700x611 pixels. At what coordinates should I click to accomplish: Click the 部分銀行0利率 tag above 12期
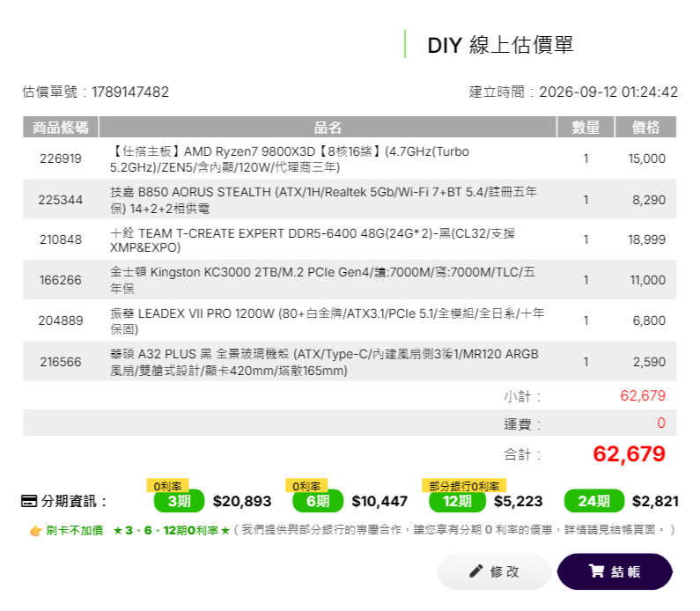click(x=464, y=486)
